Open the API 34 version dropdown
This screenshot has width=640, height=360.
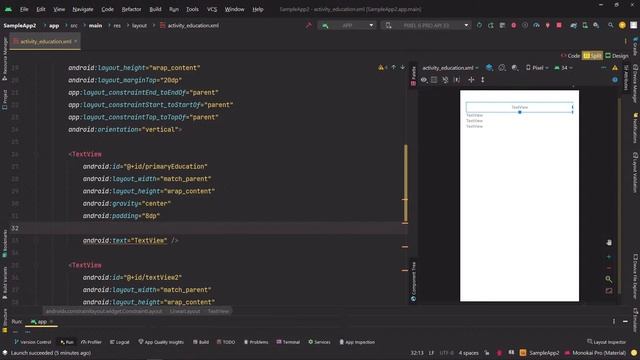pyautogui.click(x=563, y=68)
